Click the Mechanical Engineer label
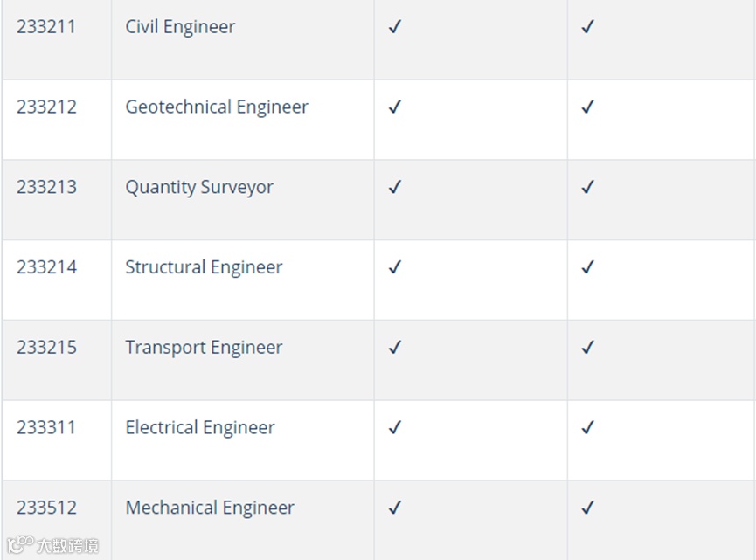The width and height of the screenshot is (756, 560). pos(209,508)
